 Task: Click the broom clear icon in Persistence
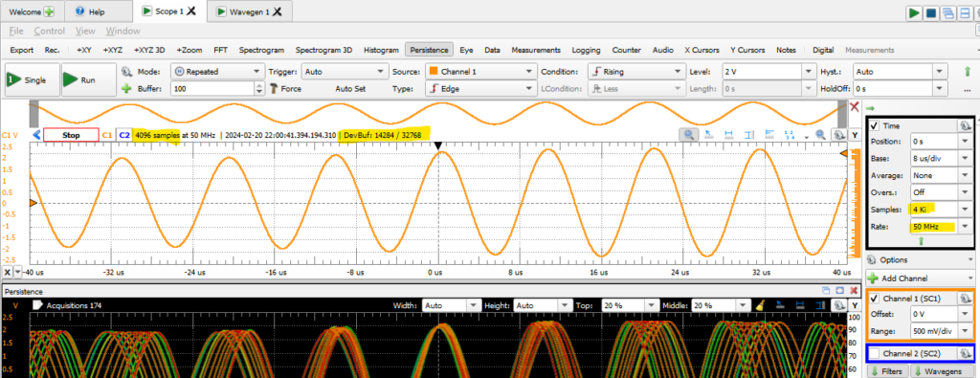coord(761,305)
